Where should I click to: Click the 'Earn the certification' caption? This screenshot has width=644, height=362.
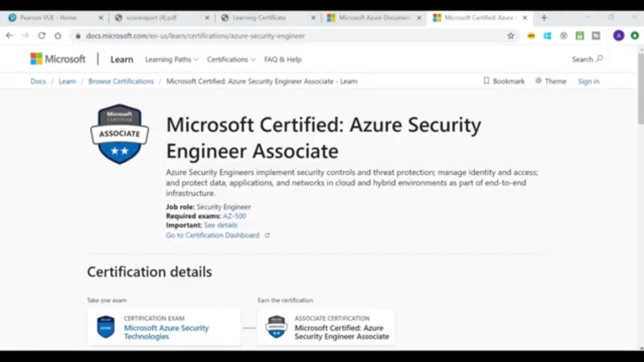285,300
